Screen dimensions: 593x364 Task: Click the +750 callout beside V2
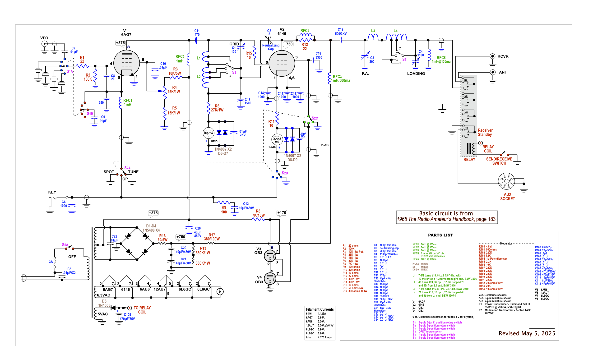point(288,44)
